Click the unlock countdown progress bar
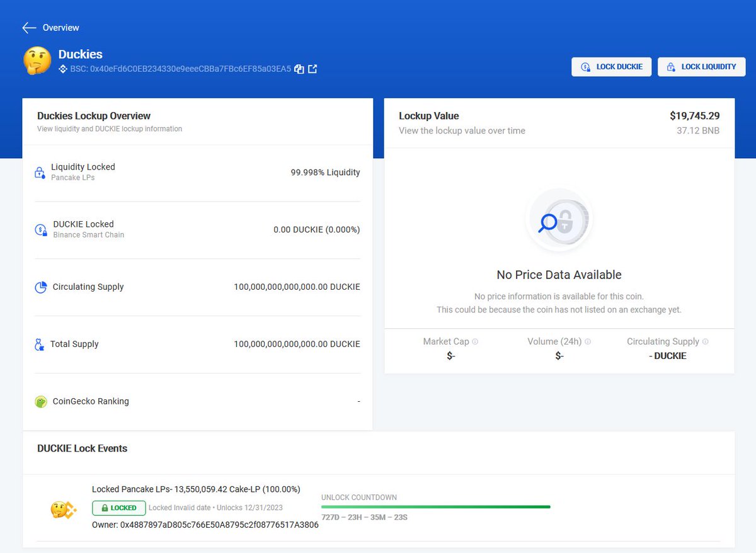The width and height of the screenshot is (756, 553). [x=436, y=506]
